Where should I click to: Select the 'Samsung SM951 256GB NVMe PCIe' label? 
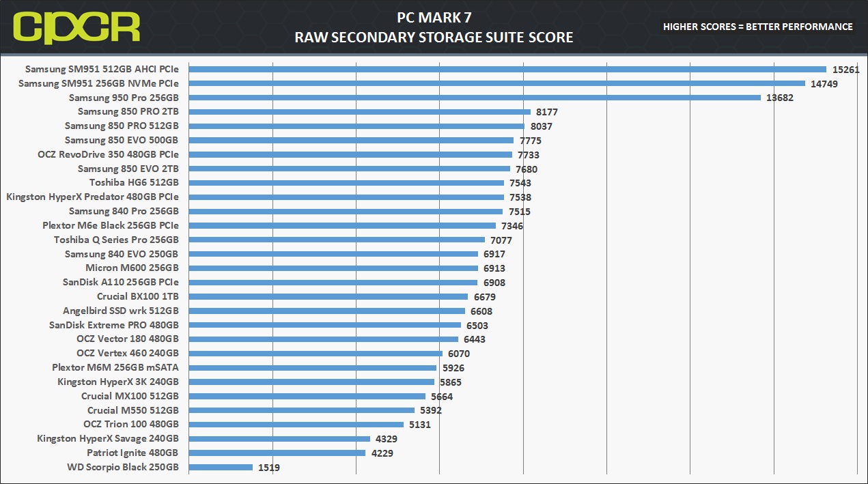point(98,83)
